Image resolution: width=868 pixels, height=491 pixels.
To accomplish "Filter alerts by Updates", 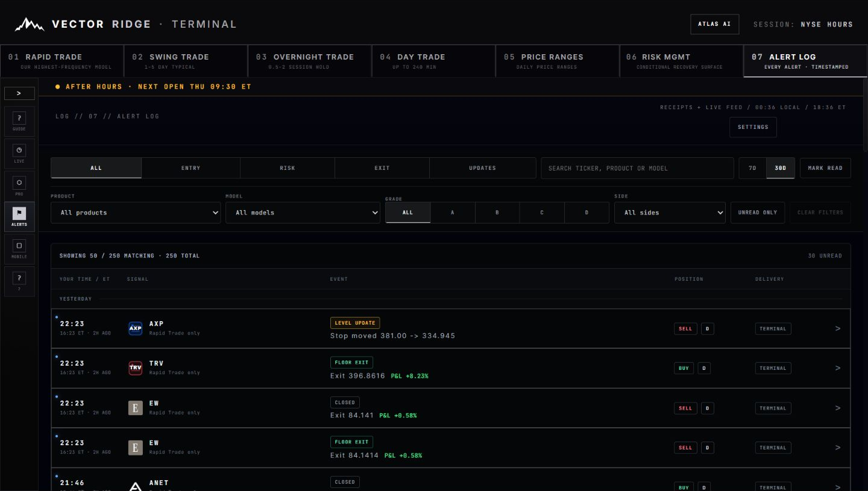I will click(483, 168).
